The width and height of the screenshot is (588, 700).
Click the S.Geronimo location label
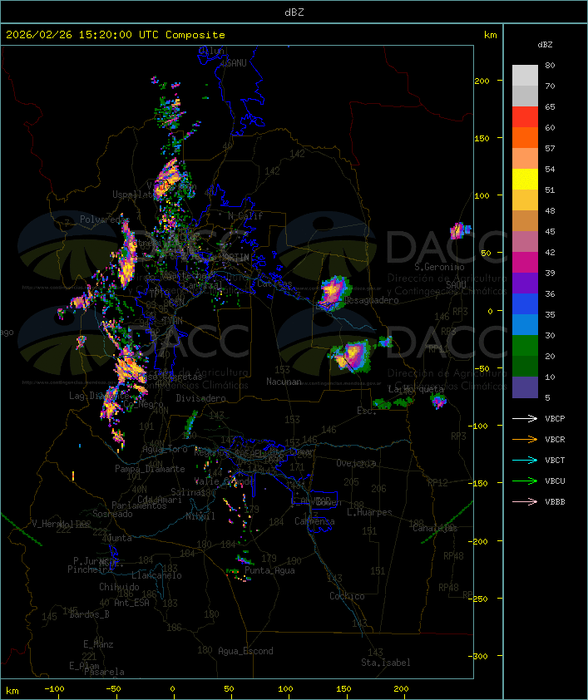pos(439,267)
